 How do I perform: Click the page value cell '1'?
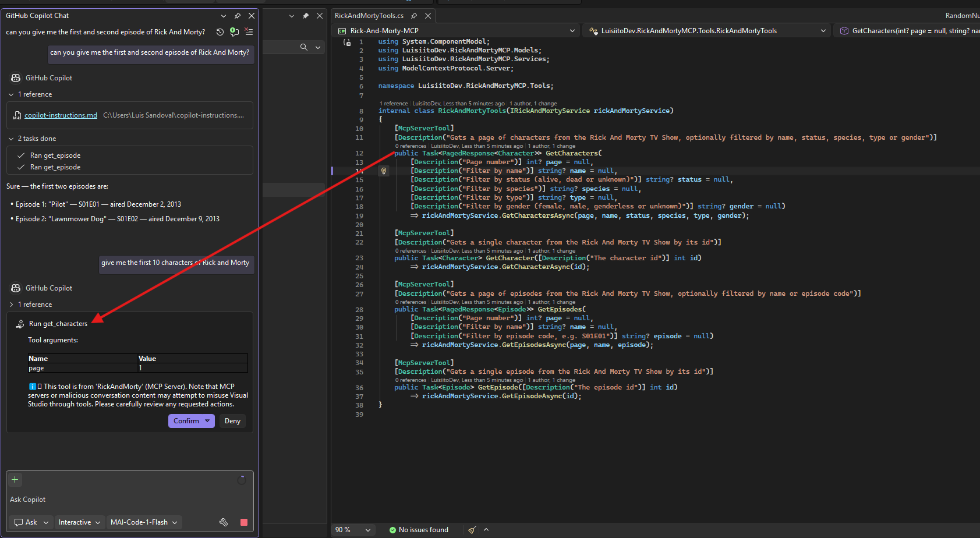[x=193, y=368]
